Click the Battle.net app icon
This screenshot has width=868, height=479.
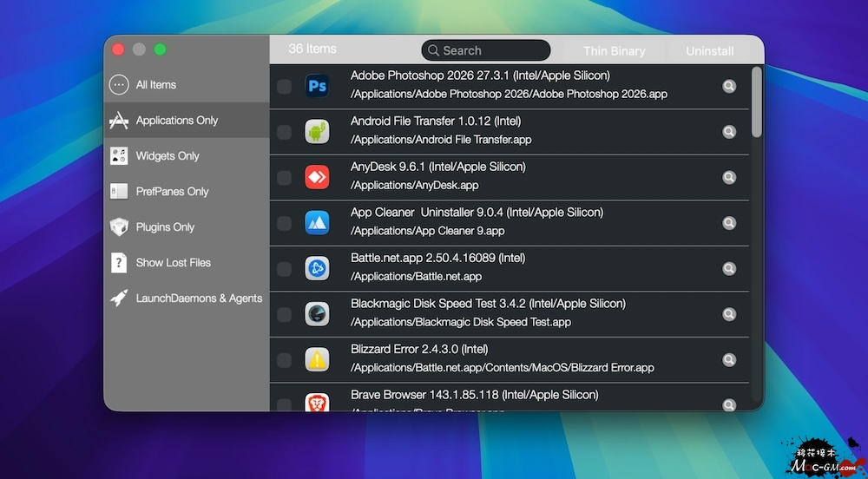317,268
